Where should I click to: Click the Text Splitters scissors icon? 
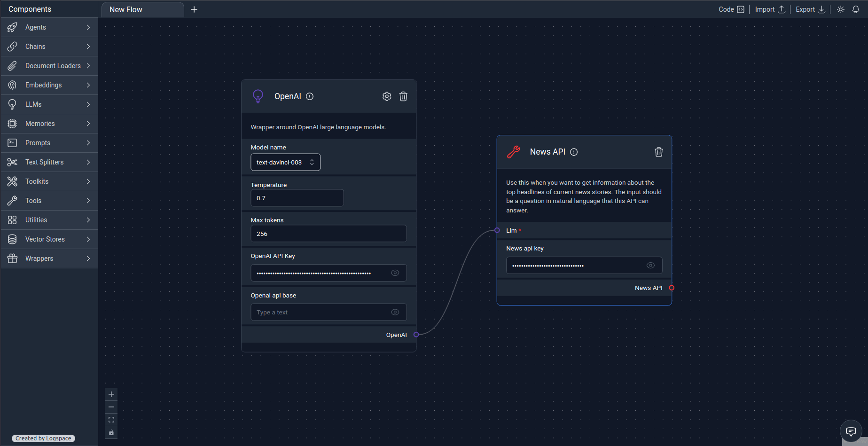(12, 162)
